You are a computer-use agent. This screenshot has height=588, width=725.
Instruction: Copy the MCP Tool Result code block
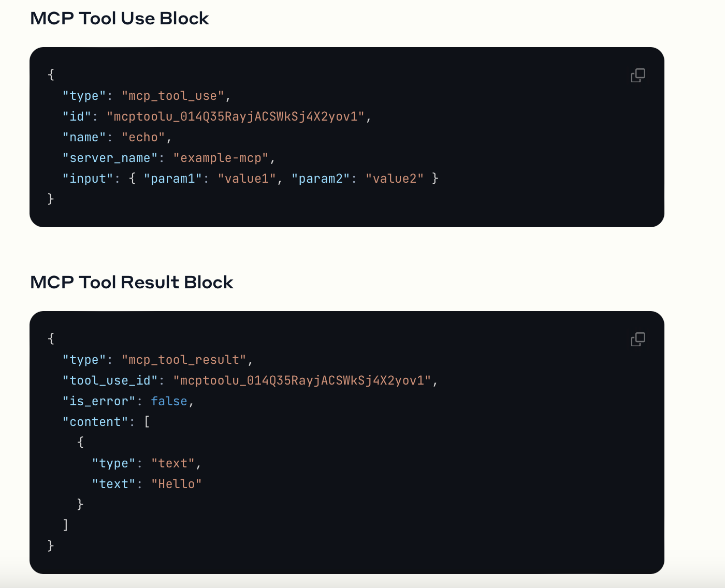637,340
